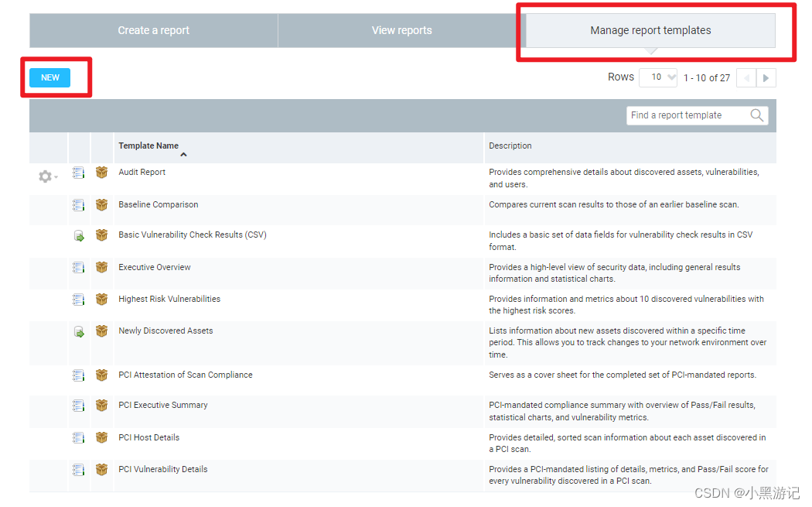Click document icon for PCI Attestation of Scan Compliance

click(78, 375)
